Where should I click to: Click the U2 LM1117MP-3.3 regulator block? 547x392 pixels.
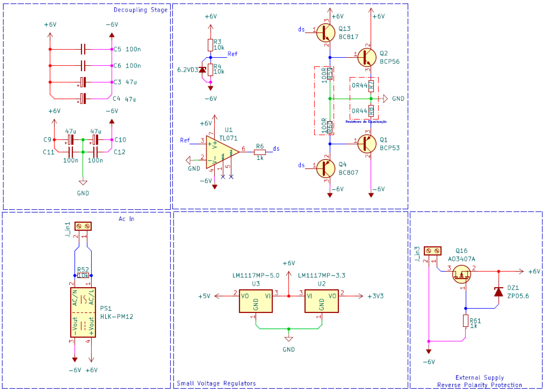coord(321,301)
